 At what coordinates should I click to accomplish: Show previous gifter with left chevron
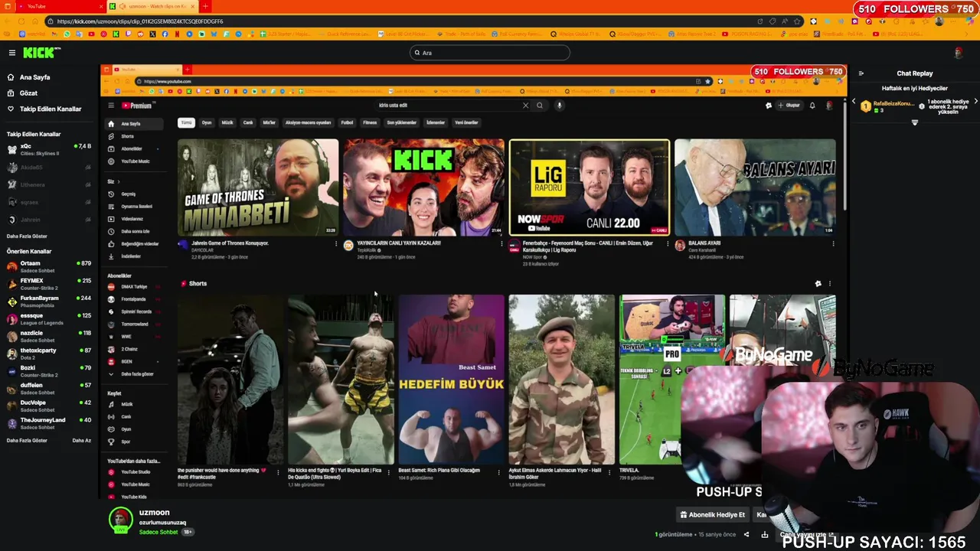tap(854, 102)
